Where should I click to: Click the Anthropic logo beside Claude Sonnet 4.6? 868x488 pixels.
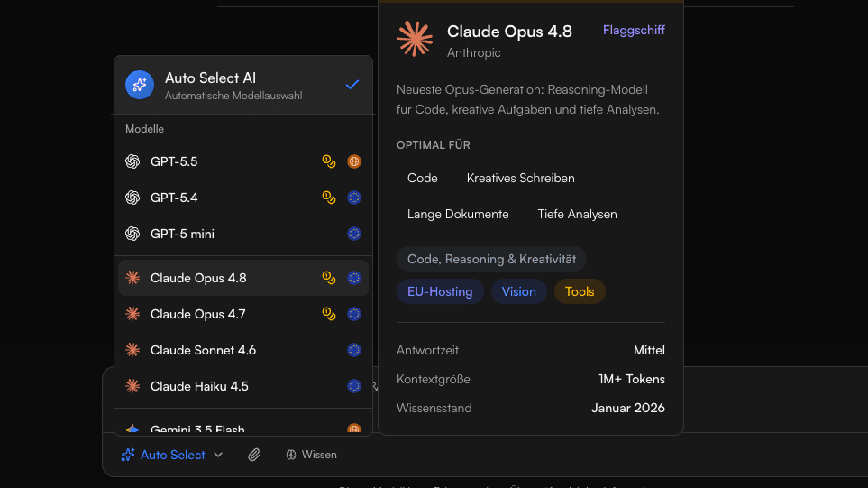click(132, 349)
